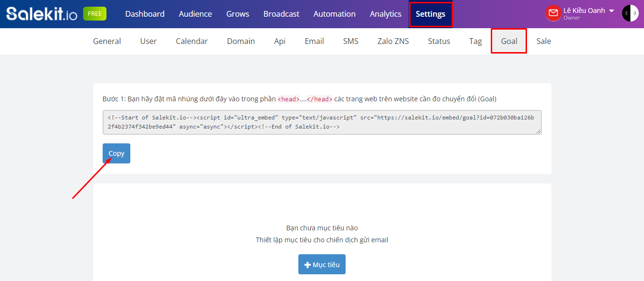Screen dimensions: 644x281
Task: Switch to the Zalo ZNS tab
Action: (393, 41)
